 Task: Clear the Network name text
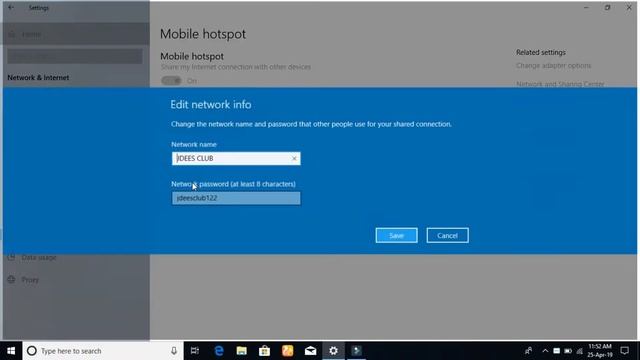(x=294, y=158)
